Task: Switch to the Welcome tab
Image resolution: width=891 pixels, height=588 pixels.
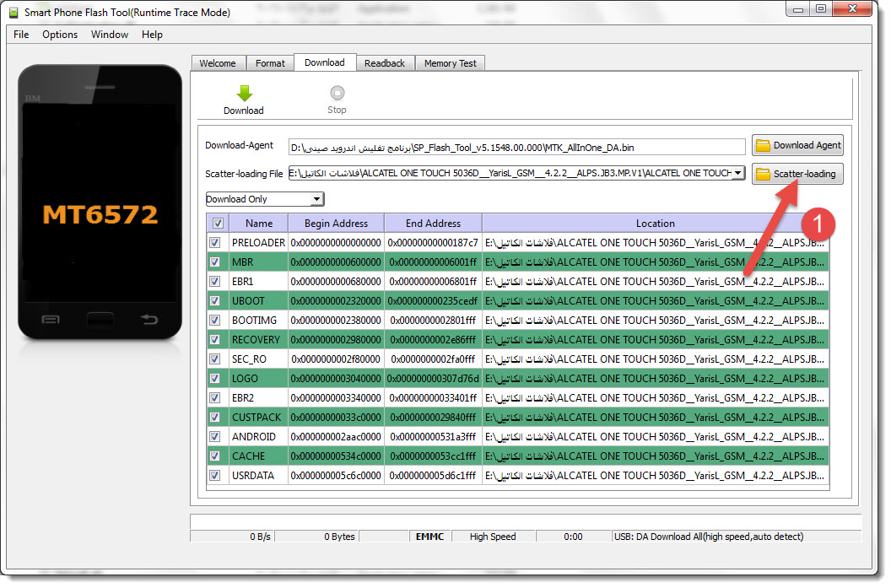Action: pyautogui.click(x=218, y=63)
